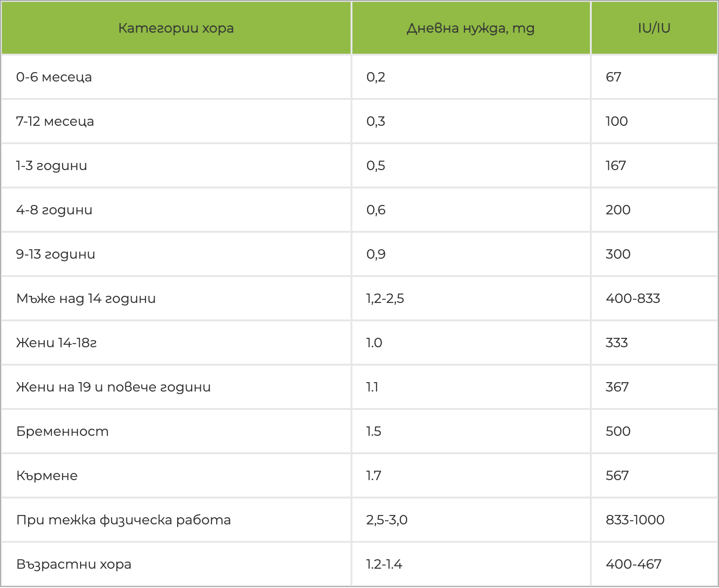Viewport: 719px width, 588px height.
Task: Select the '2,5-3,0' mg value
Action: point(387,520)
